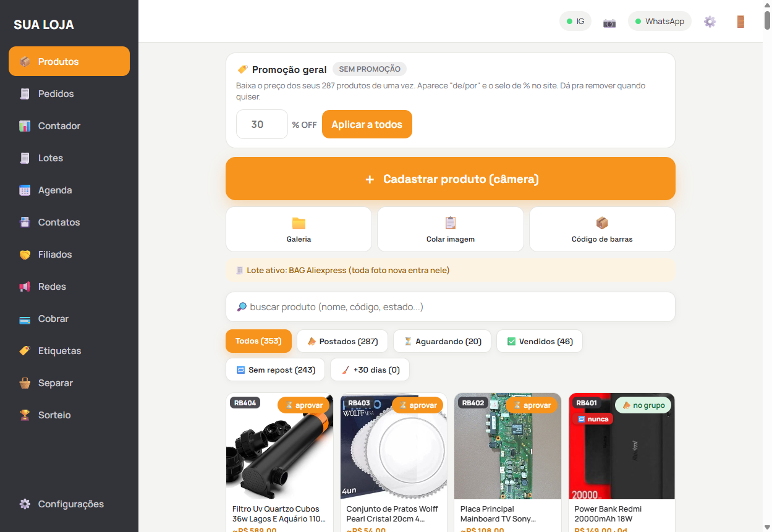Open Agenda in the sidebar
This screenshot has height=532, width=772.
coord(69,190)
